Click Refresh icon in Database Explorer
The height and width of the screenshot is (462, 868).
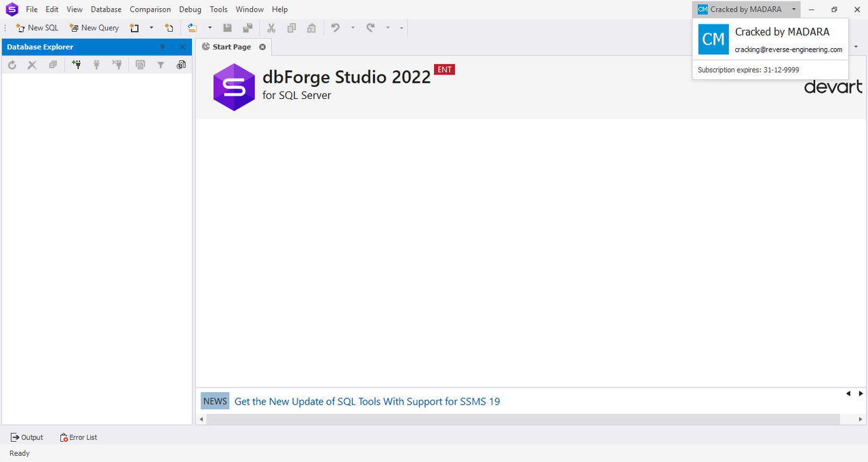12,65
